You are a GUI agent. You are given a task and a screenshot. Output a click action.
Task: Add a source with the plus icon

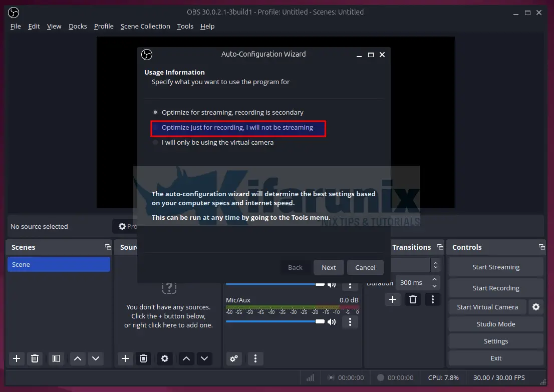click(x=125, y=358)
